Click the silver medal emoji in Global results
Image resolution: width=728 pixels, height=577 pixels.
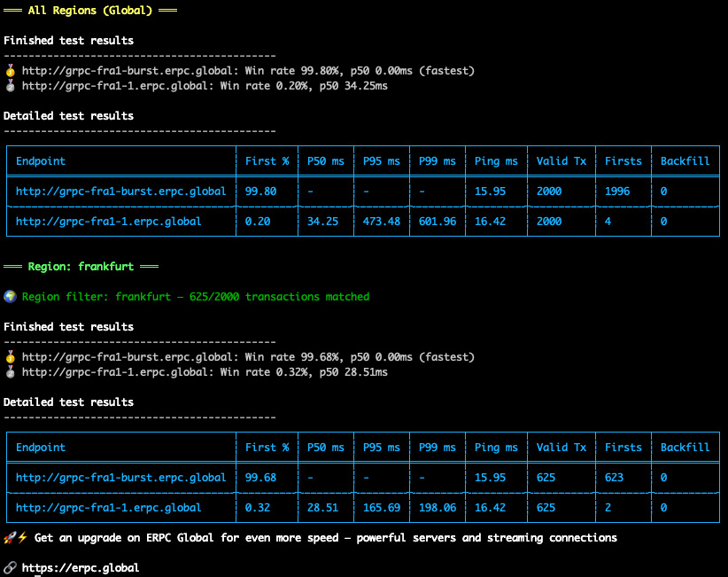(11, 85)
